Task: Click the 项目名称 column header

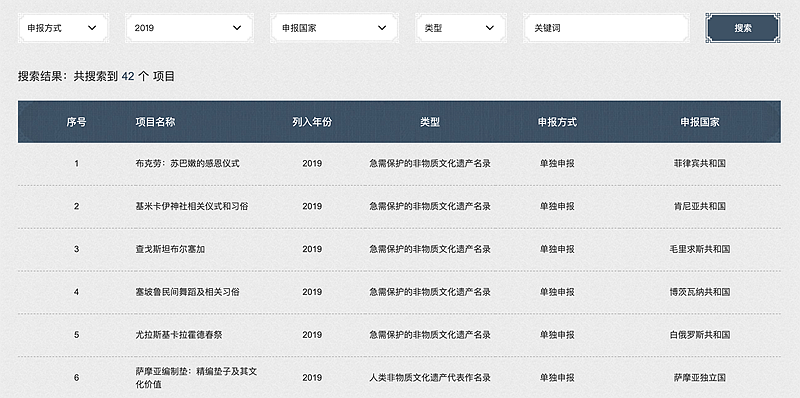Action: tap(155, 122)
